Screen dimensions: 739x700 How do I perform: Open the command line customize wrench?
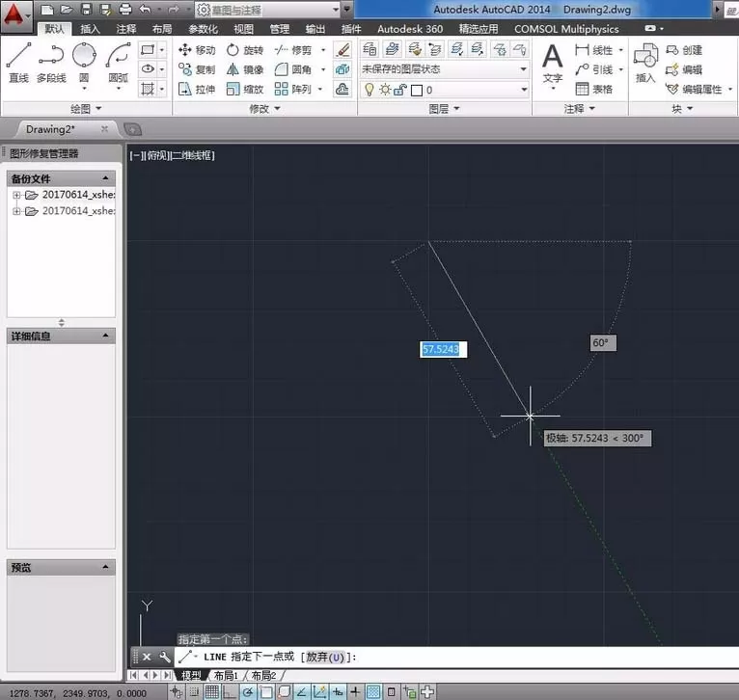[x=164, y=657]
